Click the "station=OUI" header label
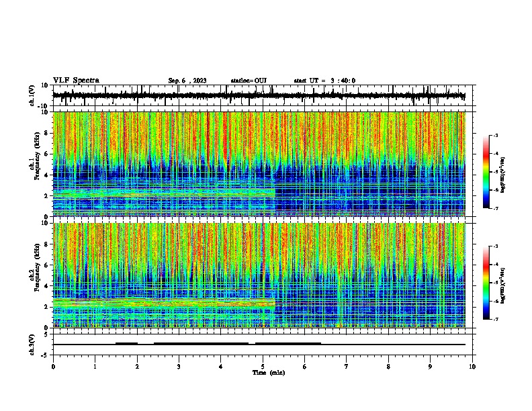 (249, 81)
